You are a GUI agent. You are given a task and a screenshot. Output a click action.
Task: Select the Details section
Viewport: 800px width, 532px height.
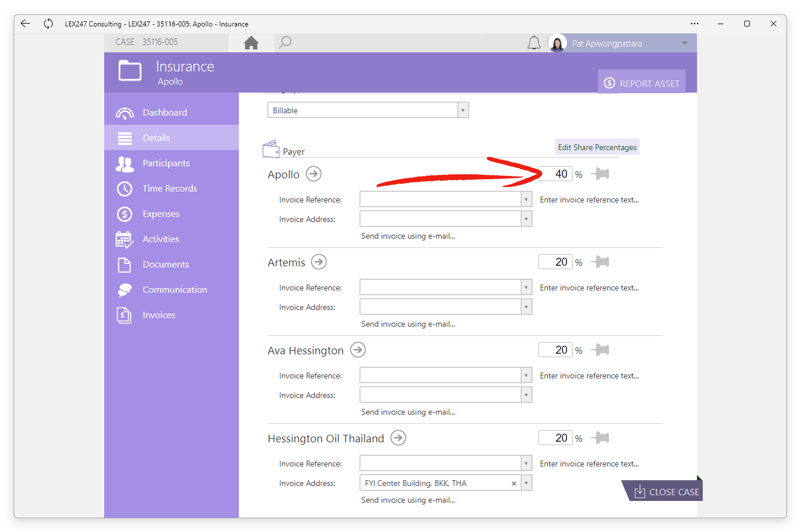point(172,138)
